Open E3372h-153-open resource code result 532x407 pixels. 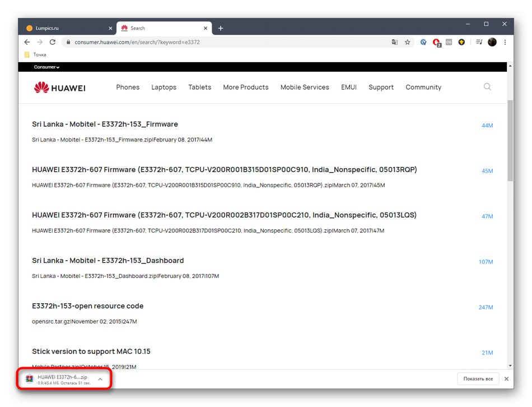pyautogui.click(x=87, y=306)
